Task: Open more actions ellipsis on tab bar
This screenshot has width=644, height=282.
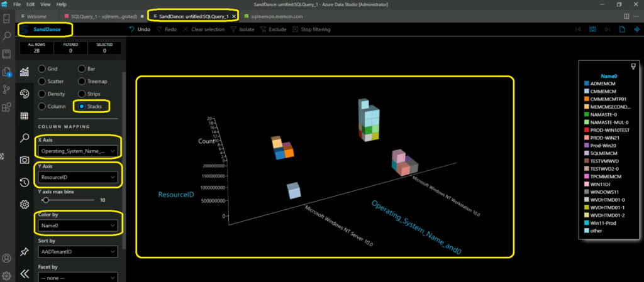Action: pos(637,16)
